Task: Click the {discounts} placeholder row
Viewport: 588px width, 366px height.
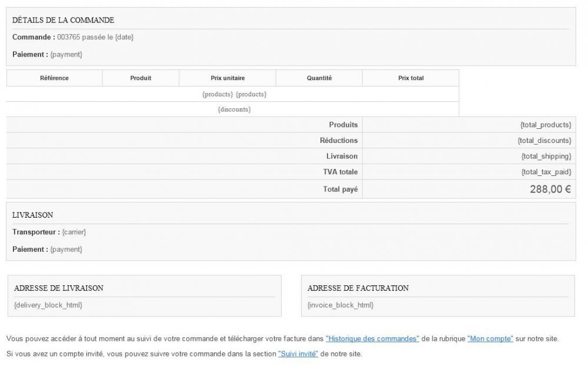Action: 233,109
